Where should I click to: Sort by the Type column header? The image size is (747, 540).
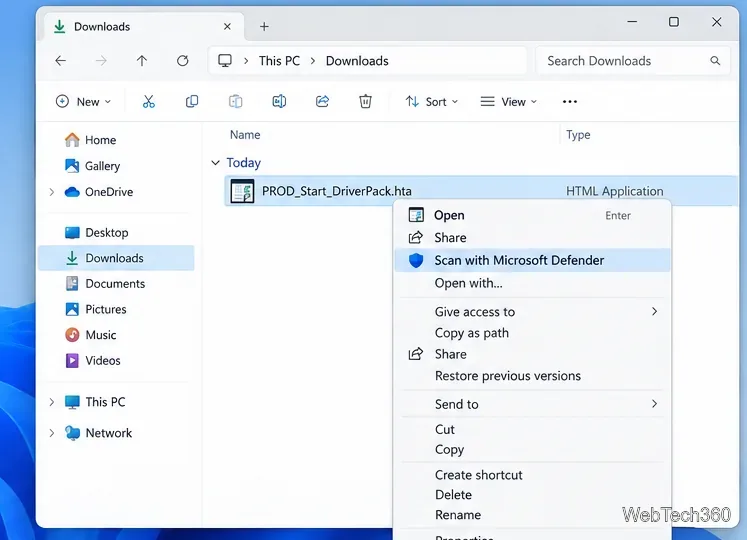point(578,135)
